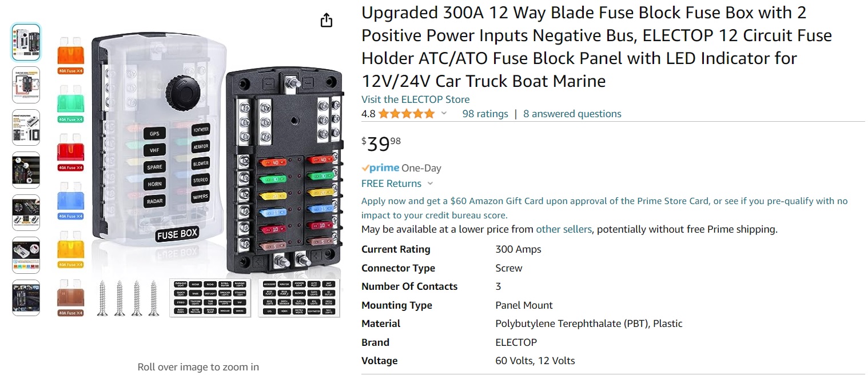Viewport: 868px width, 383px height.
Task: Open the 8 answered questions link
Action: (x=572, y=114)
